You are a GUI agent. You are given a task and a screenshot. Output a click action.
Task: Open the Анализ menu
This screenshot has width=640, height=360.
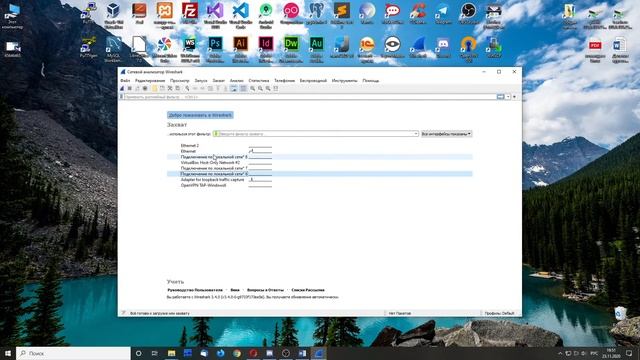236,80
